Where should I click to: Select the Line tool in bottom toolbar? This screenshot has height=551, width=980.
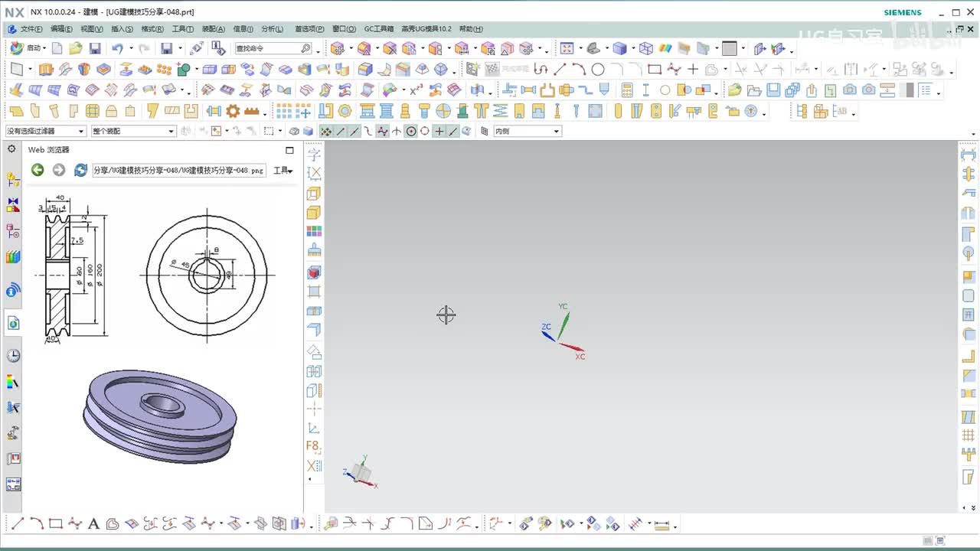tap(17, 524)
